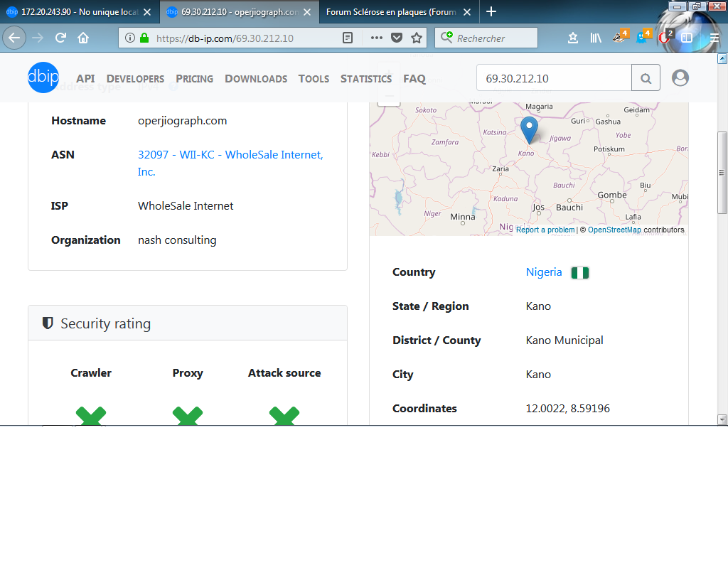The image size is (728, 580).
Task: Open the Developers menu item
Action: (x=135, y=79)
